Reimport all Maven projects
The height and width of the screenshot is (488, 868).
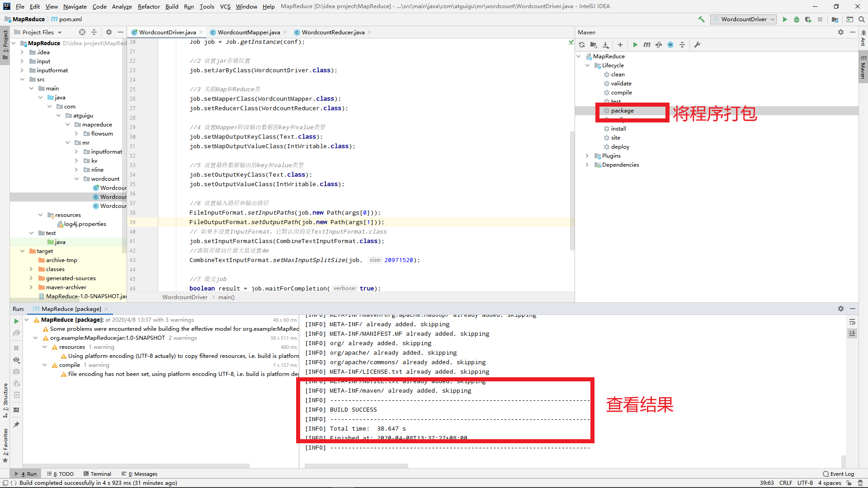582,45
